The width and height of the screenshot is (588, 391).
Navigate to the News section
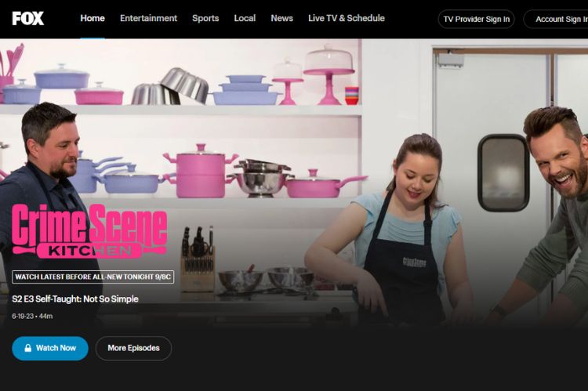pyautogui.click(x=282, y=18)
